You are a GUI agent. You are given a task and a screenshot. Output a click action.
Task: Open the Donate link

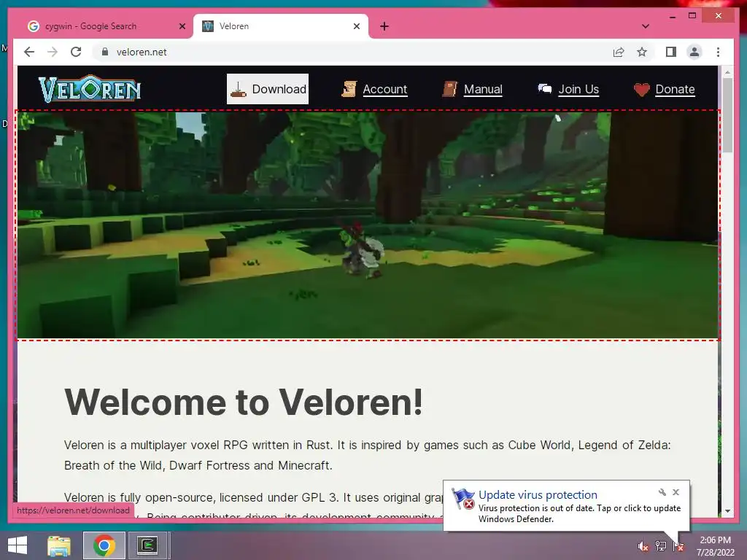[x=675, y=89]
